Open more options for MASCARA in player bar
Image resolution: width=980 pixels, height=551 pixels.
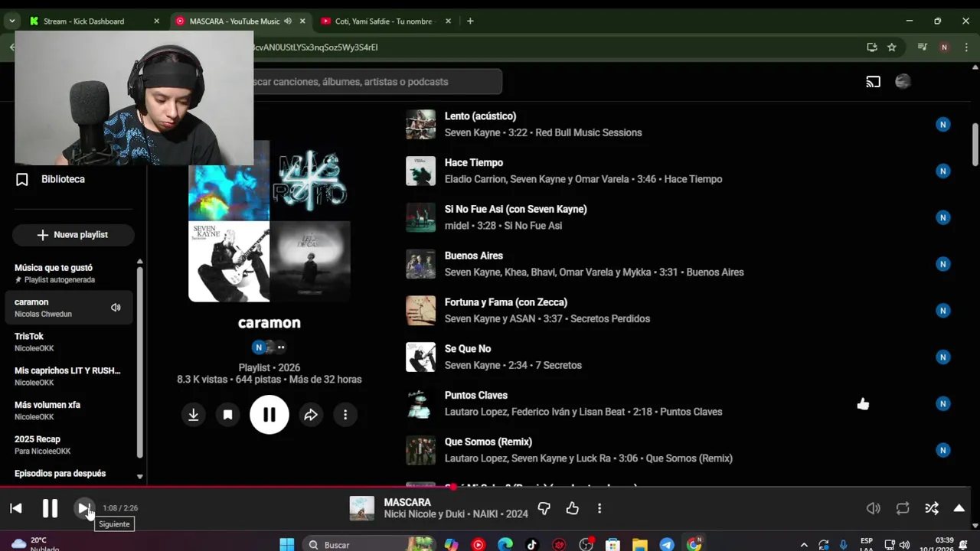click(x=599, y=508)
